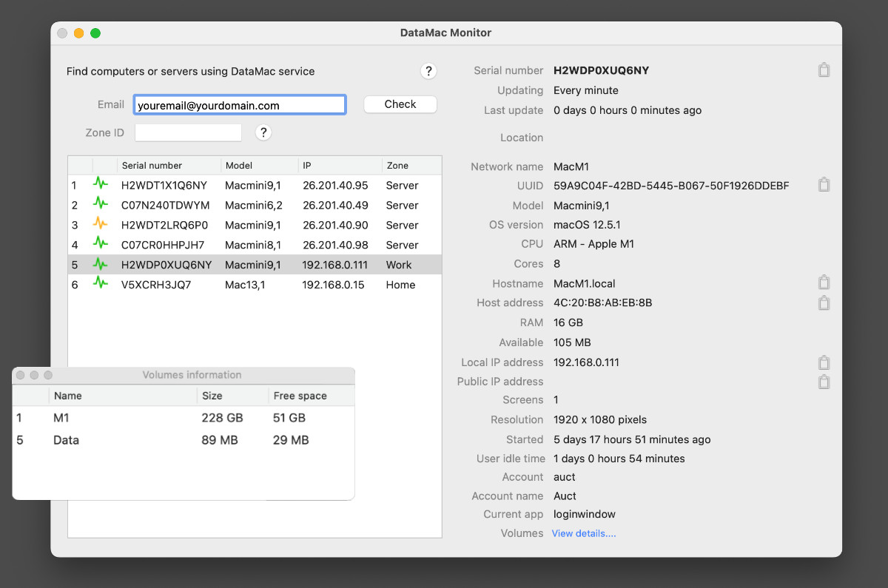
Task: Click the Home zone cell
Action: click(x=400, y=285)
